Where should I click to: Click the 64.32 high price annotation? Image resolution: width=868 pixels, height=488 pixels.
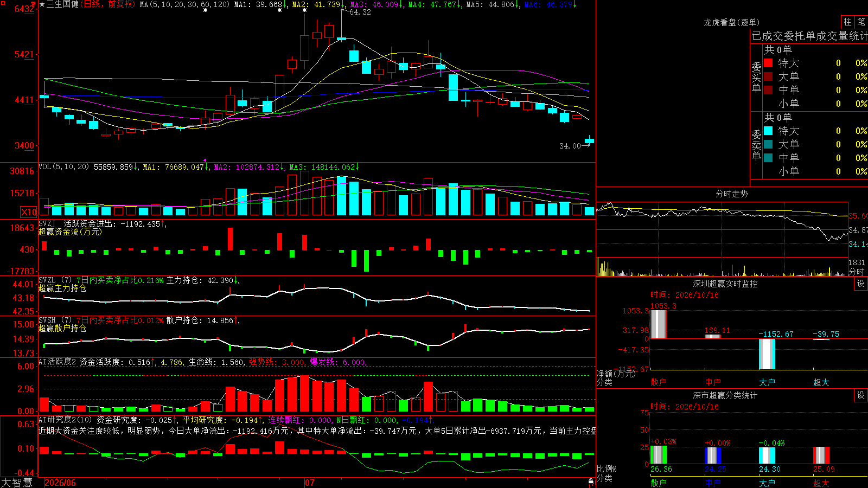[x=360, y=12]
